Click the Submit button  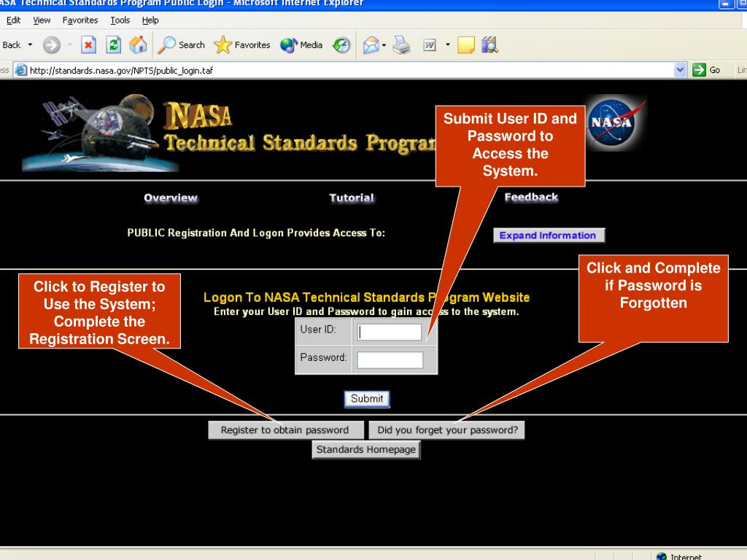367,399
